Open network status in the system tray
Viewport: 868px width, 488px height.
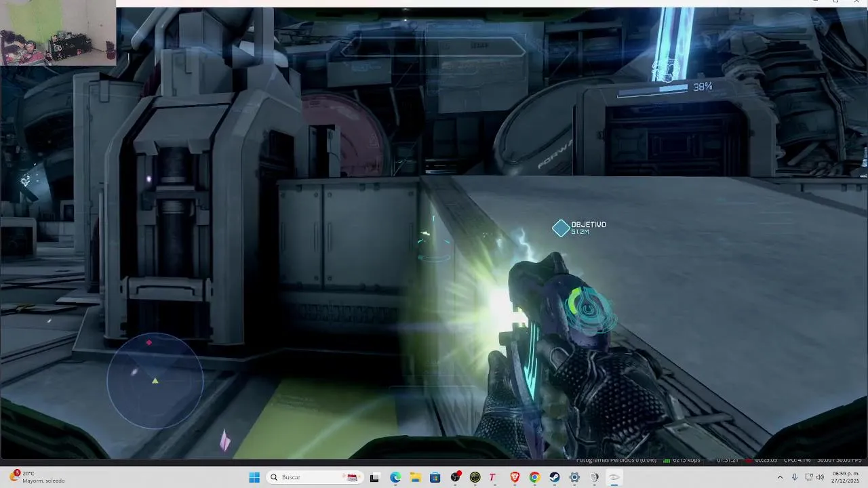tap(809, 477)
